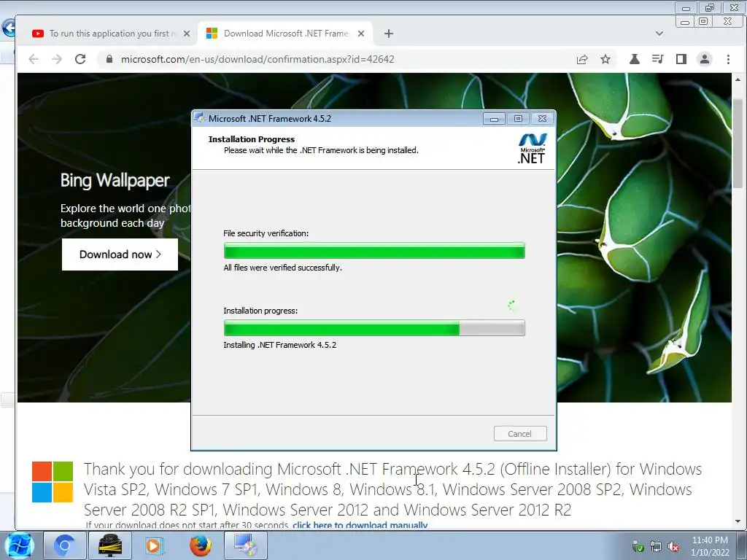Screen dimensions: 747x560
Task: Expand the tab search chevron
Action: [x=659, y=34]
